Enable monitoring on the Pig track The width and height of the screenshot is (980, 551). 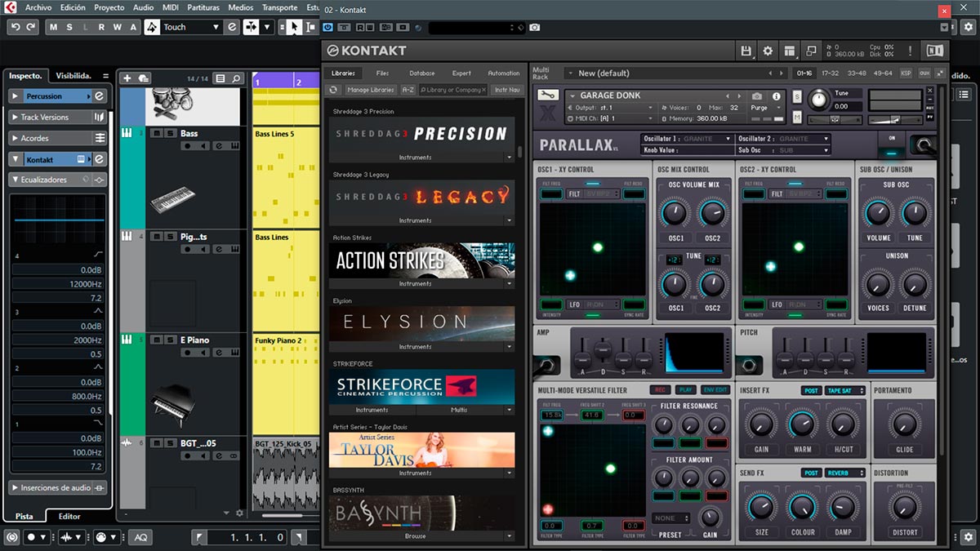pos(203,250)
